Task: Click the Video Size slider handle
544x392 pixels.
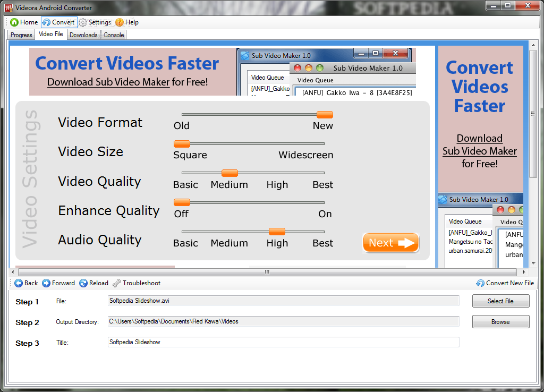Action: click(182, 143)
